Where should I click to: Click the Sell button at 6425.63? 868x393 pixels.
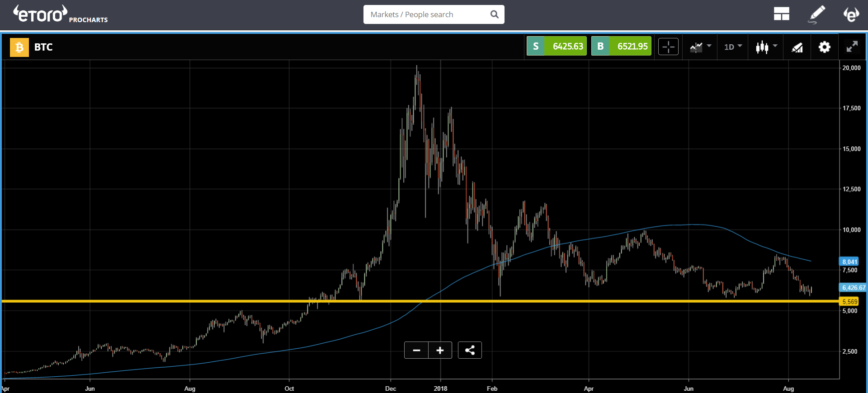click(557, 46)
